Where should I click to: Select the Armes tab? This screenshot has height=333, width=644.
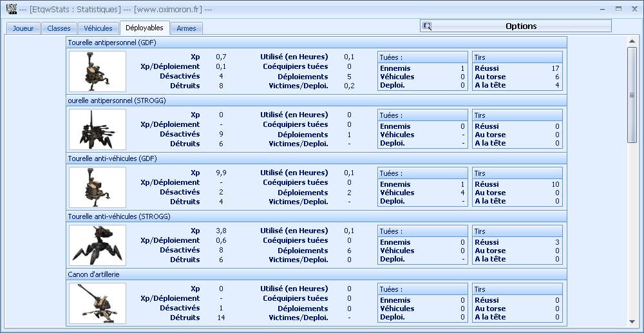point(187,28)
